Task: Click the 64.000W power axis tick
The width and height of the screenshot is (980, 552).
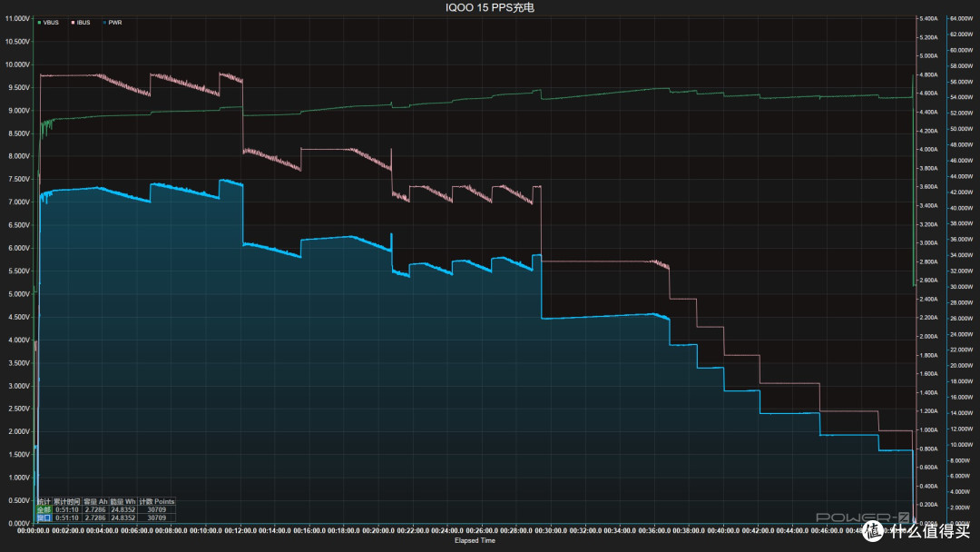Action: point(961,19)
